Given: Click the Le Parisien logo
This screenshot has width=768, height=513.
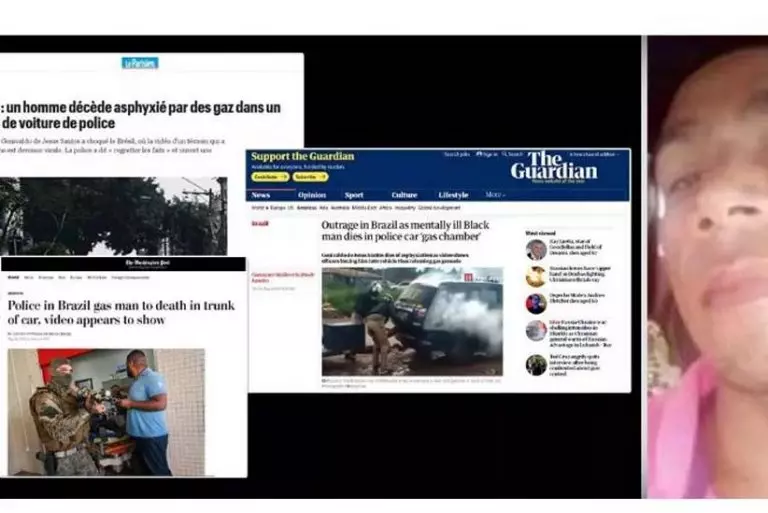Looking at the screenshot, I should pos(140,63).
